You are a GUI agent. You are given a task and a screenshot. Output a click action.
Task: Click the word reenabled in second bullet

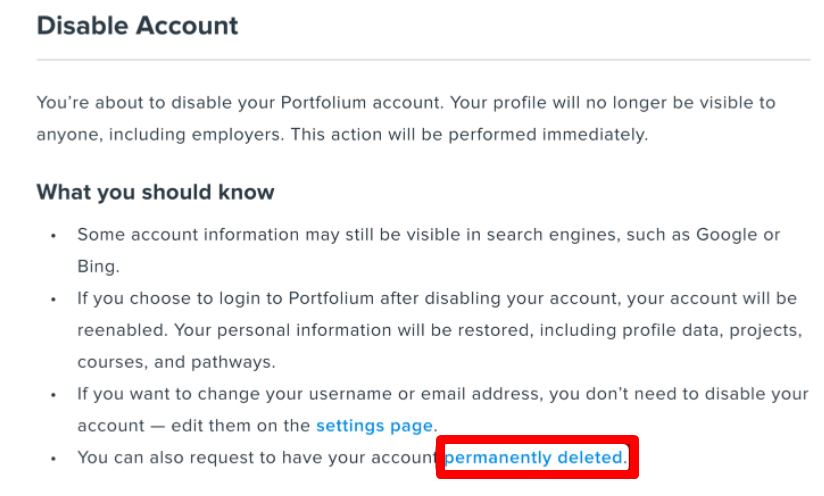pos(122,330)
